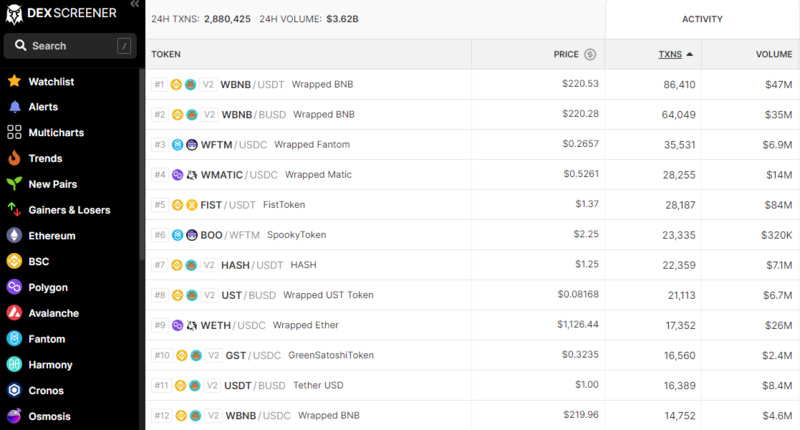Open Trends flame icon
800x430 pixels.
(14, 158)
